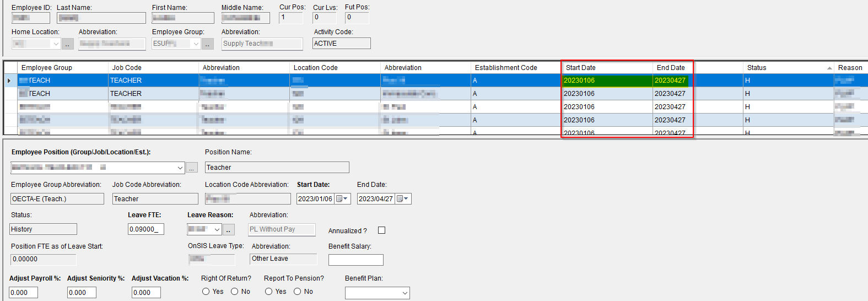Expand the Employee Position combo box

pyautogui.click(x=180, y=168)
